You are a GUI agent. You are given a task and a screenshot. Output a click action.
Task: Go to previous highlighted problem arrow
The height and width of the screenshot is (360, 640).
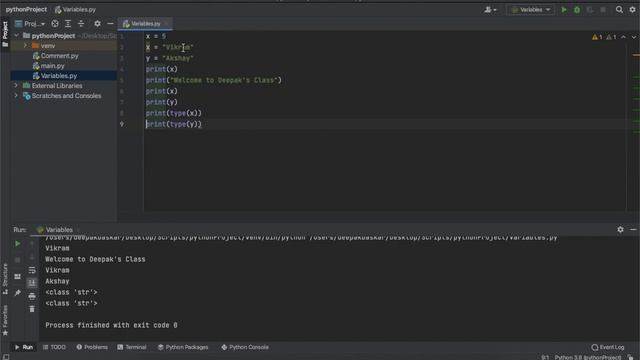pyautogui.click(x=623, y=37)
